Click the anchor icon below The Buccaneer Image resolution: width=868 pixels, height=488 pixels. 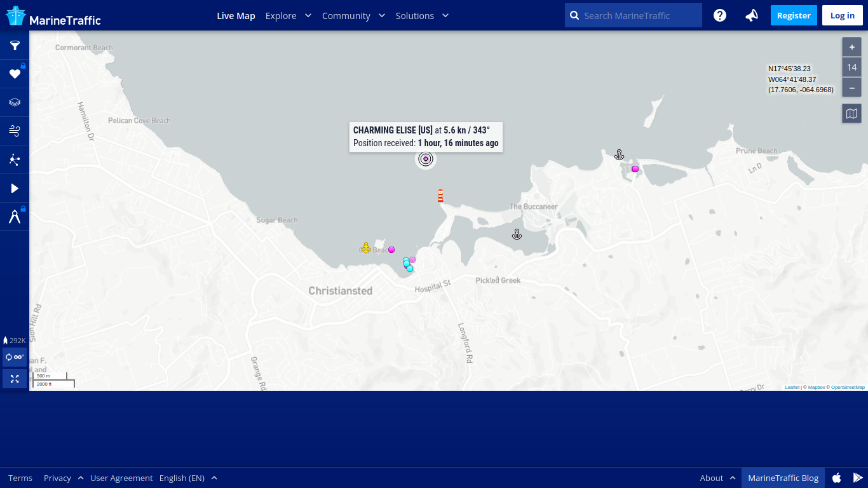tap(517, 234)
